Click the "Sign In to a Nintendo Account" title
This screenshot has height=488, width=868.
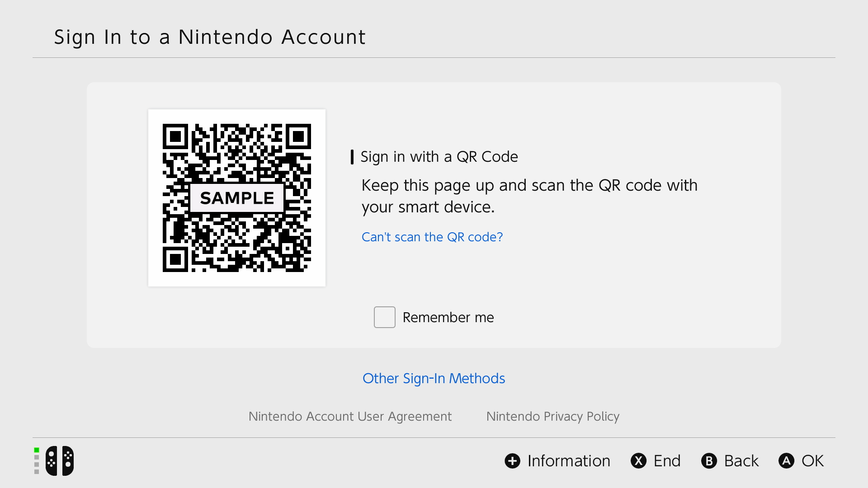(210, 37)
